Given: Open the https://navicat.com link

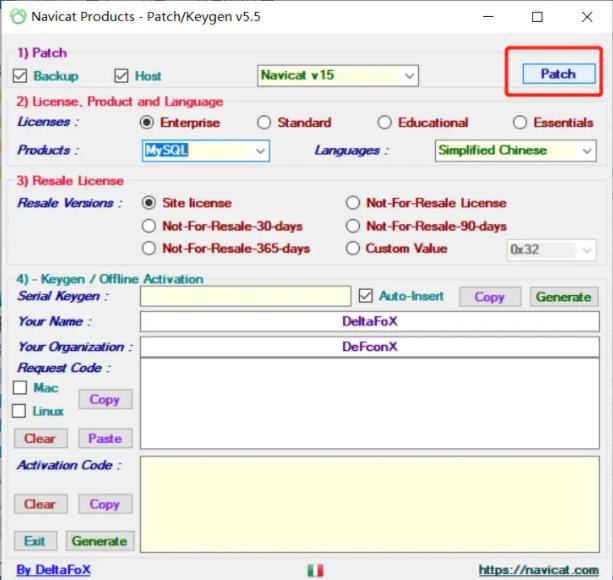Looking at the screenshot, I should pyautogui.click(x=539, y=570).
